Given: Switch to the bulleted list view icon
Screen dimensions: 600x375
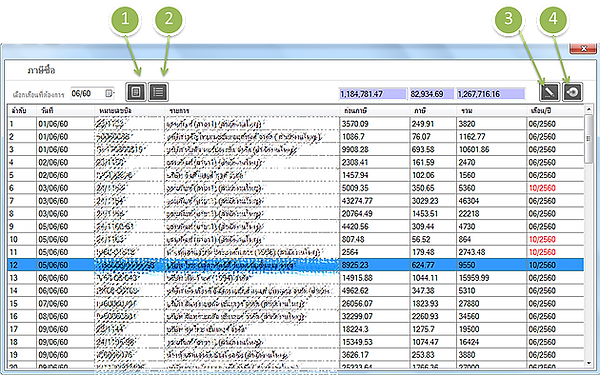Looking at the screenshot, I should (158, 92).
